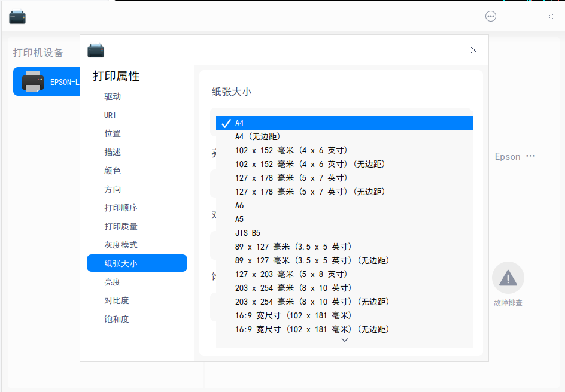Click the checkmark icon next to A4

click(x=226, y=123)
